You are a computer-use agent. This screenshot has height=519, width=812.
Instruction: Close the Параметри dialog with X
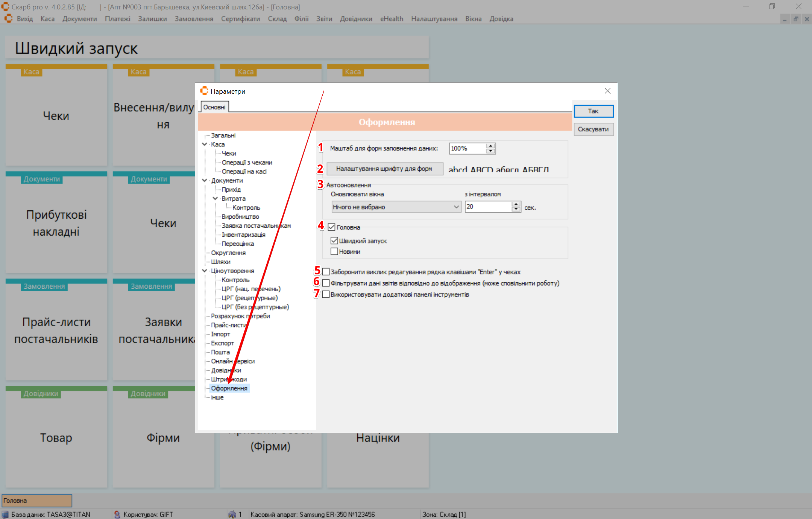coord(607,91)
